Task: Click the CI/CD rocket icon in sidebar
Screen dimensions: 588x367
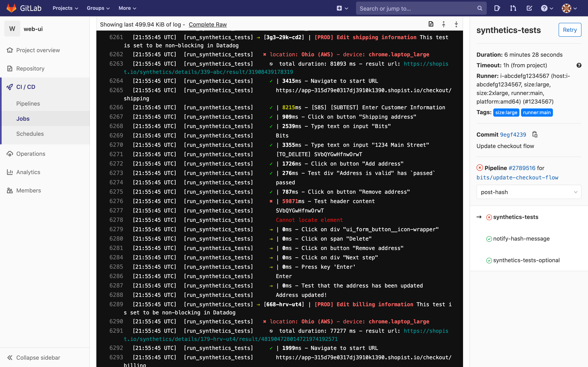Action: point(10,87)
